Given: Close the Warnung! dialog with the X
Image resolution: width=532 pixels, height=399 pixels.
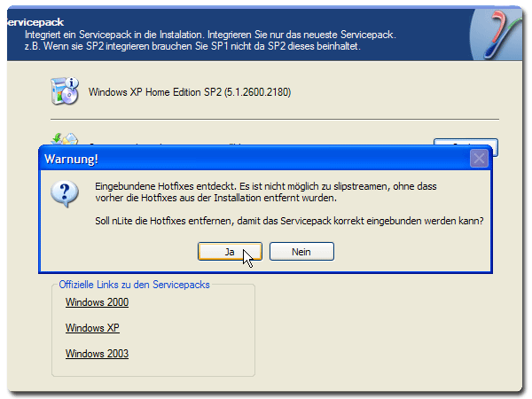Looking at the screenshot, I should point(479,159).
